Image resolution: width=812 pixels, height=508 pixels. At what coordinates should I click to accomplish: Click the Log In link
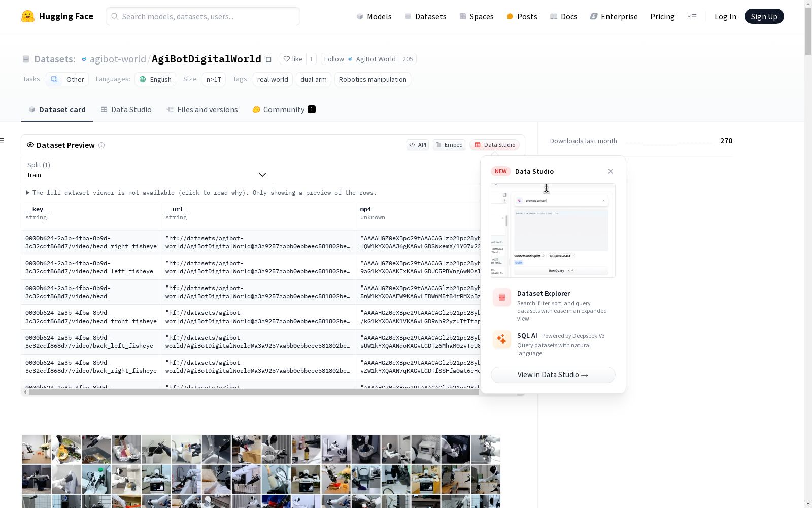click(x=725, y=16)
